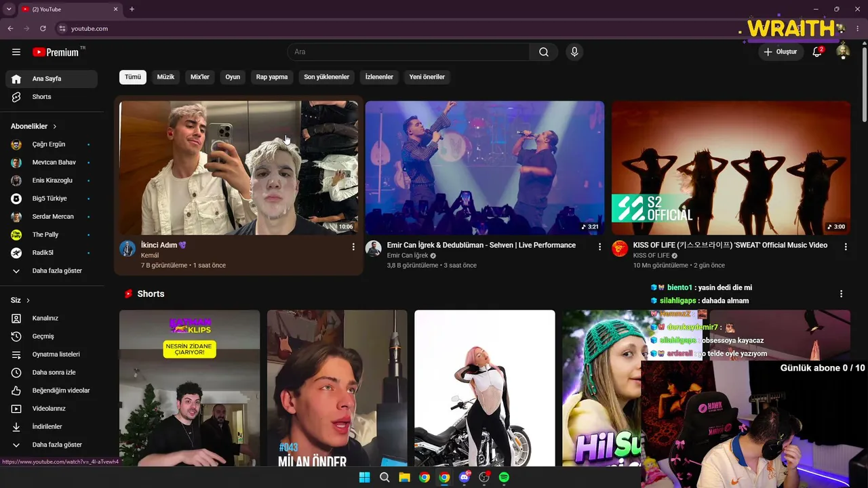Viewport: 868px width, 488px height.
Task: Open Windows taskbar search
Action: tap(384, 477)
